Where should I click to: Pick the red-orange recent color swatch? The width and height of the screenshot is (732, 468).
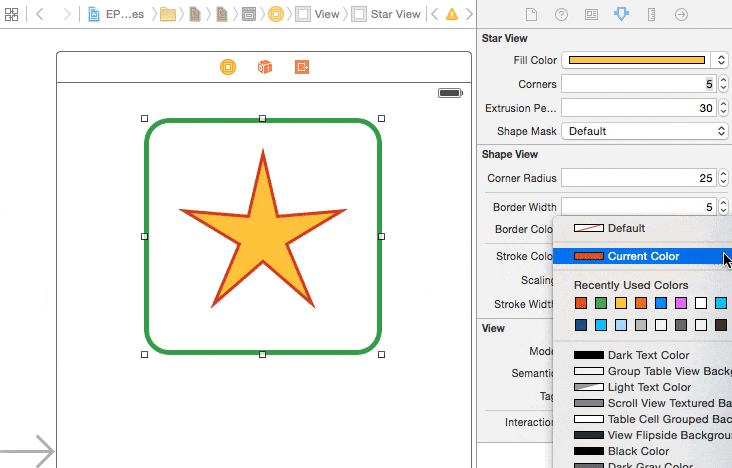581,303
